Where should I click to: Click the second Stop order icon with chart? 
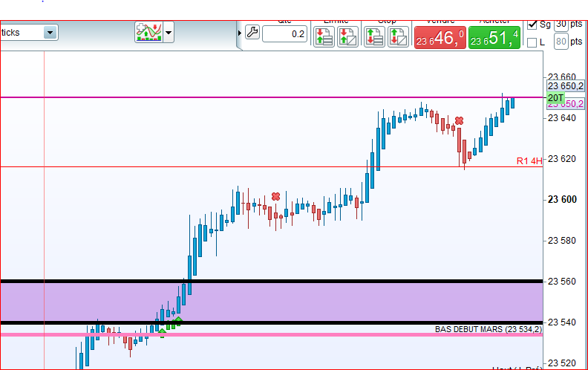[398, 36]
